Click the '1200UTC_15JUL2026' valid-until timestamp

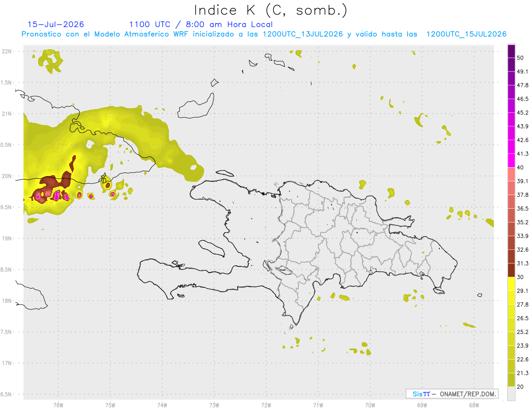click(466, 34)
